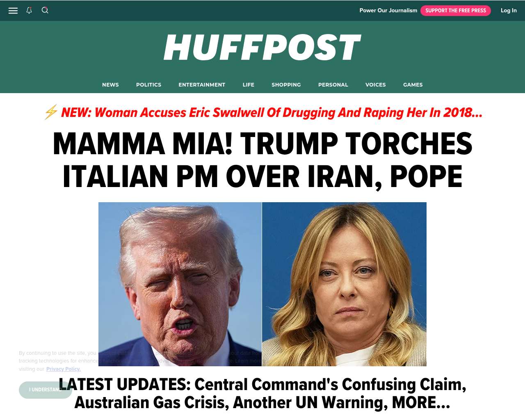525x420 pixels.
Task: Visit the Personal section
Action: (x=333, y=84)
